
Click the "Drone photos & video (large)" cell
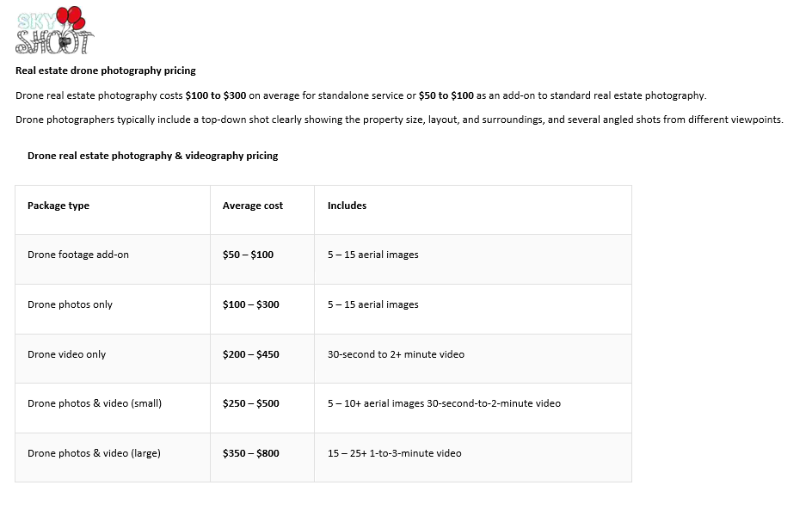[x=94, y=453]
